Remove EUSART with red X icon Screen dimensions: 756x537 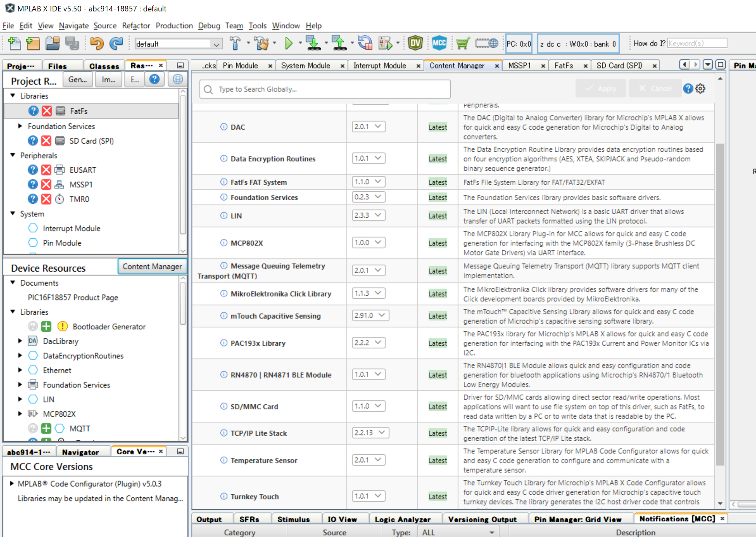coord(46,170)
